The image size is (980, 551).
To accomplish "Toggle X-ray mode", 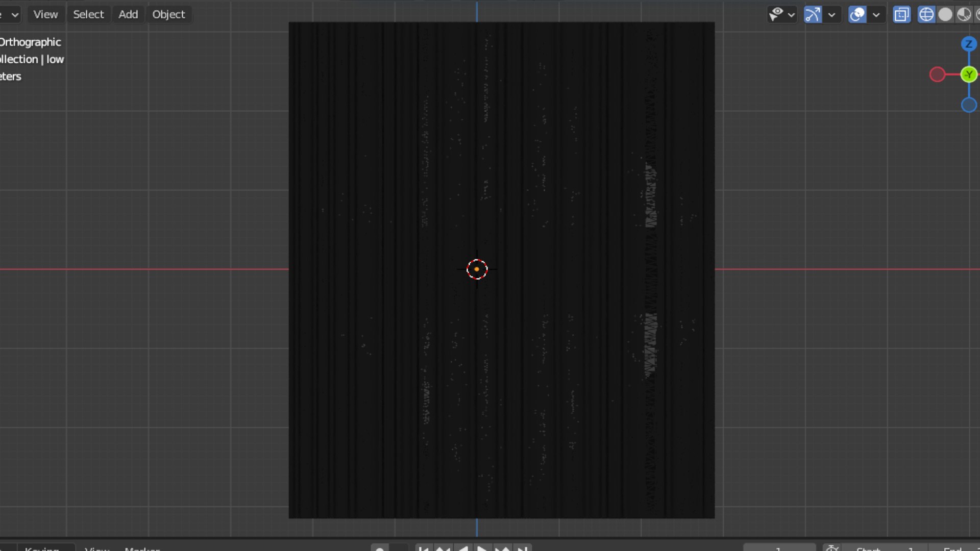I will coord(902,14).
